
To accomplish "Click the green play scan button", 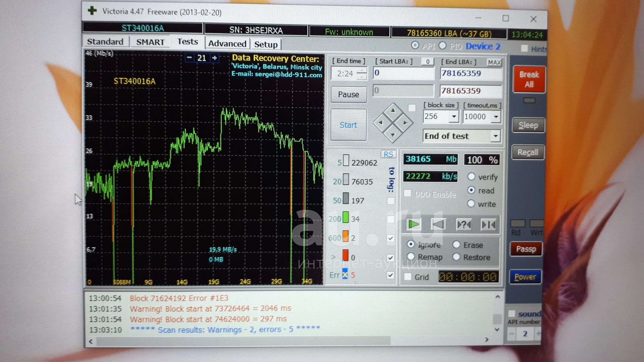I will click(x=414, y=224).
